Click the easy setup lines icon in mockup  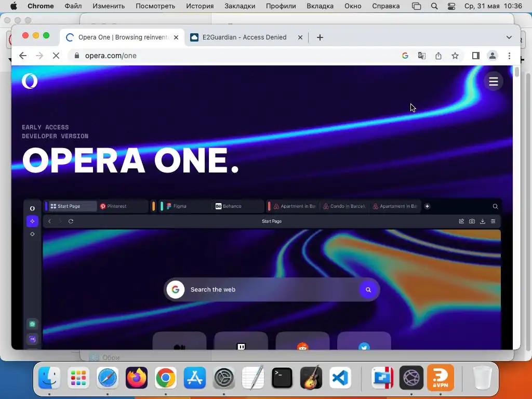(x=494, y=221)
